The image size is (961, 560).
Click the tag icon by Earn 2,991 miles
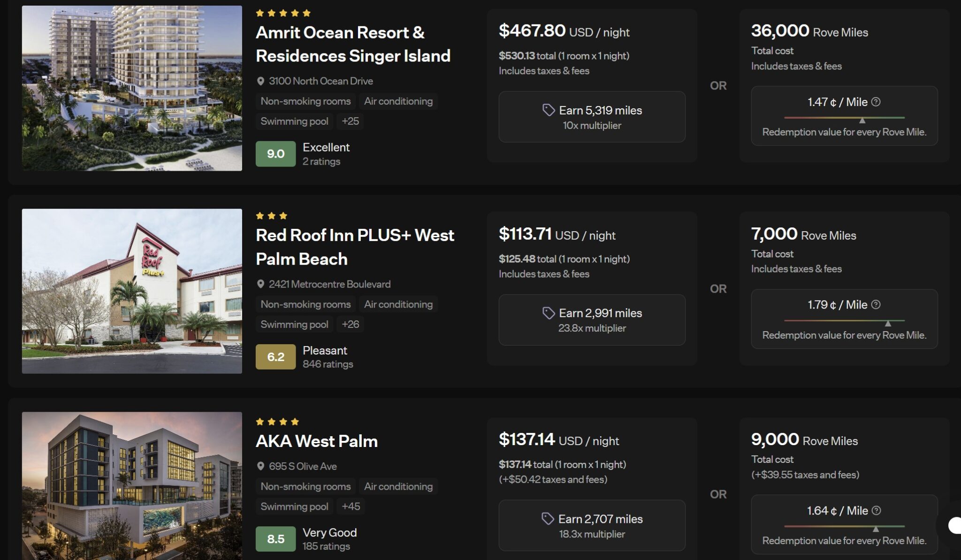[548, 313]
